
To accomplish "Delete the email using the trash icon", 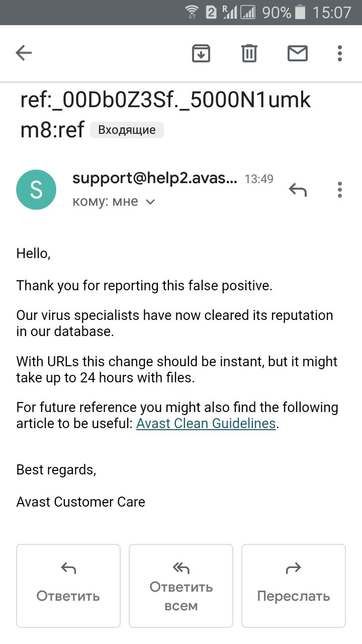I will [x=249, y=53].
